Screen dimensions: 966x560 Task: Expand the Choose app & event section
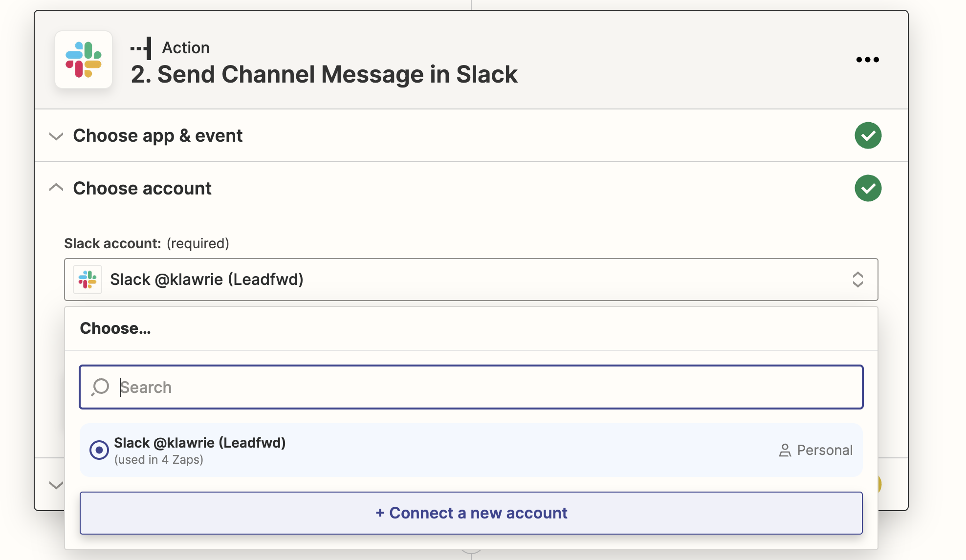coord(56,136)
